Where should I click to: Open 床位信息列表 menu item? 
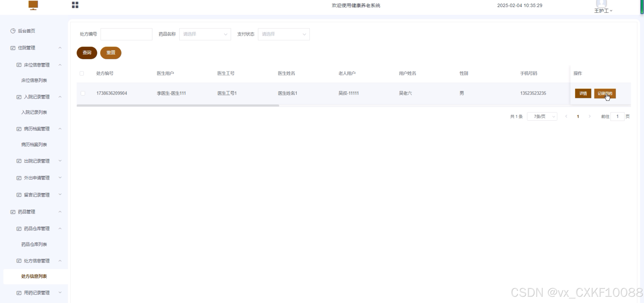coord(34,80)
